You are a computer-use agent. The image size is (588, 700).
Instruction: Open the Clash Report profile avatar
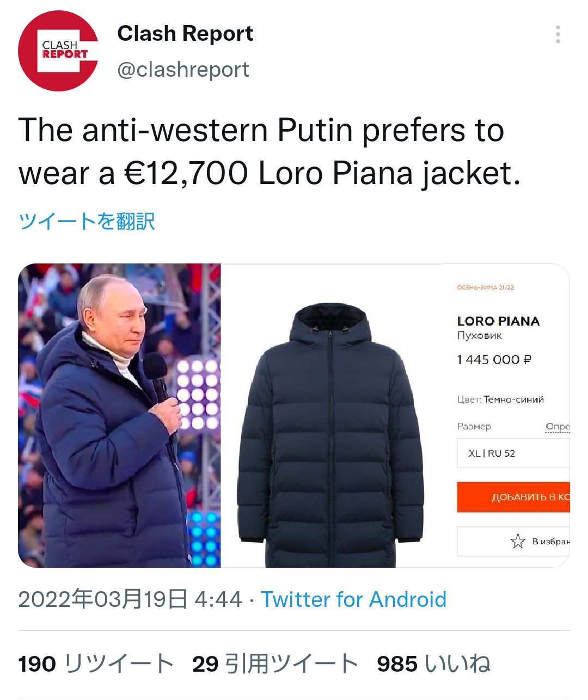58,51
